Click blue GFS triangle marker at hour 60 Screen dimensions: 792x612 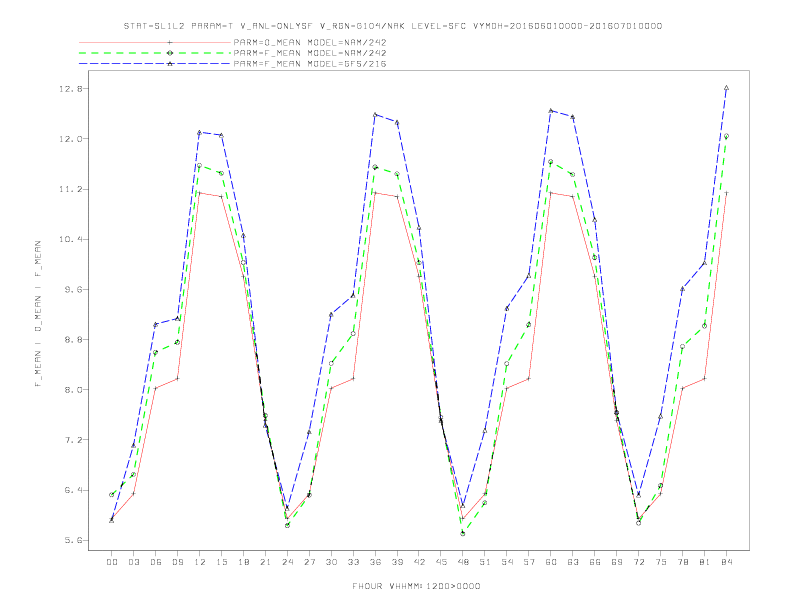(x=551, y=111)
